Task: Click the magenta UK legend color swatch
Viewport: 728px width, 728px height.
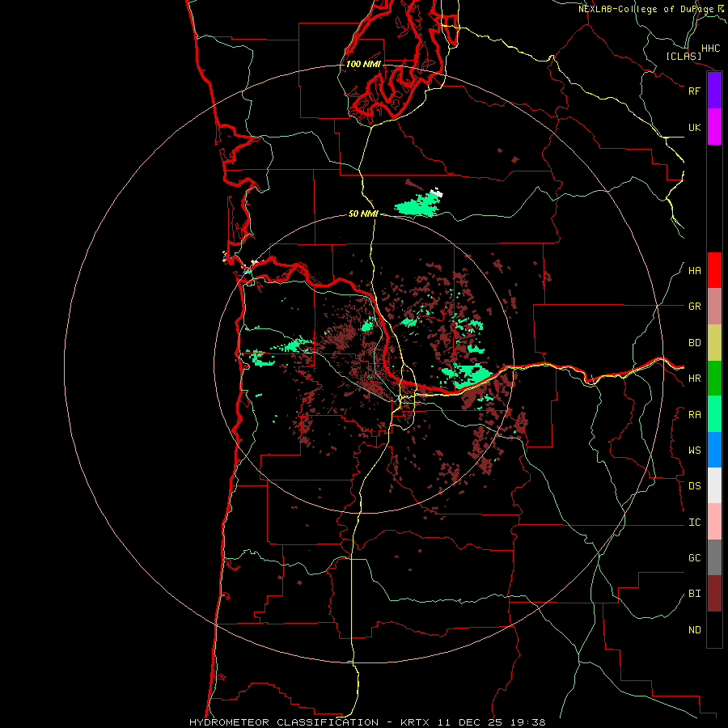Action: (x=714, y=127)
